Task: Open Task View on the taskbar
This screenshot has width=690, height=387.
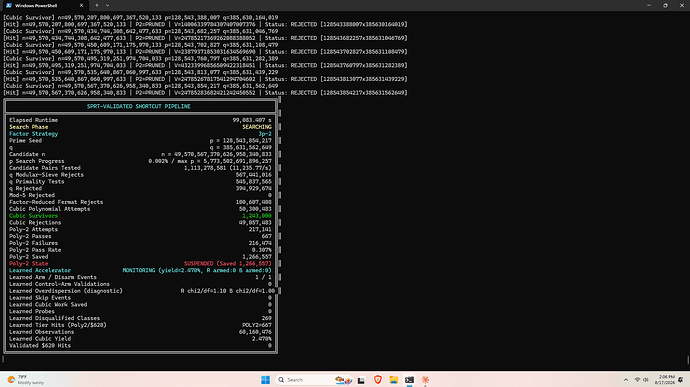Action: point(361,380)
